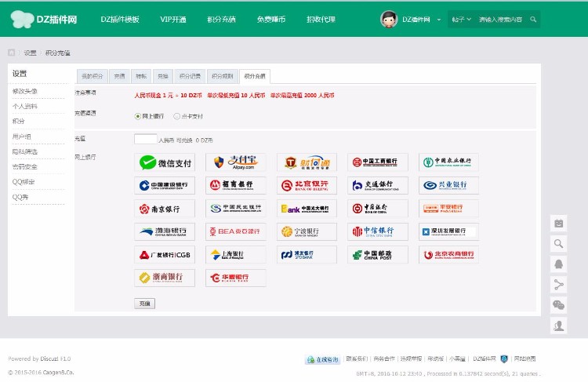Viewport: 588px width, 382px height.
Task: Click the bell notification icon in right sidebar
Action: click(x=558, y=264)
